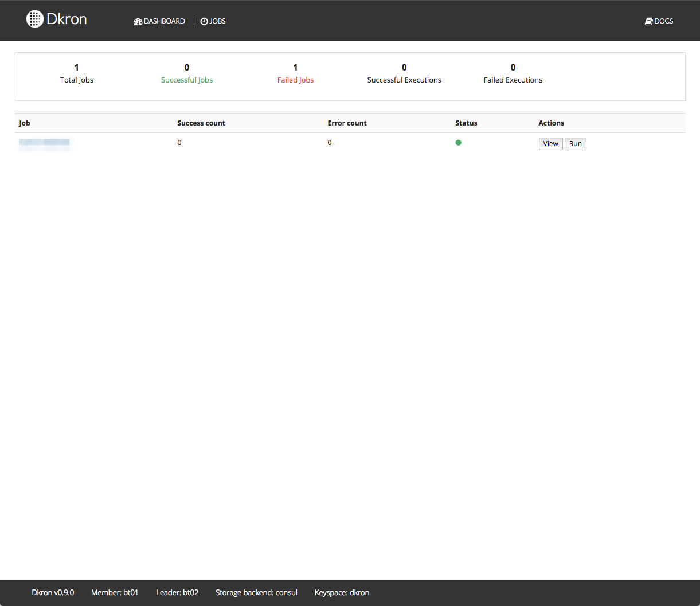Click the Dkron dotted circle logo icon

[x=35, y=19]
